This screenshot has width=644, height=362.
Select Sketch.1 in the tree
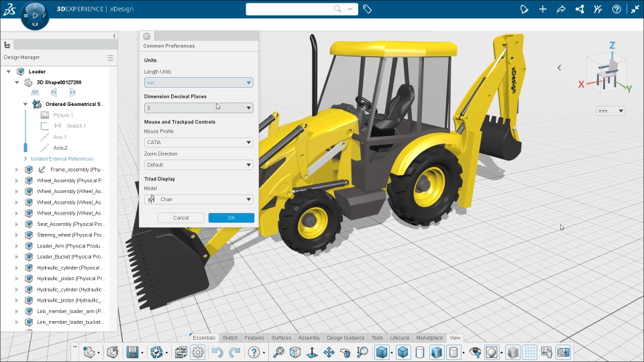76,126
